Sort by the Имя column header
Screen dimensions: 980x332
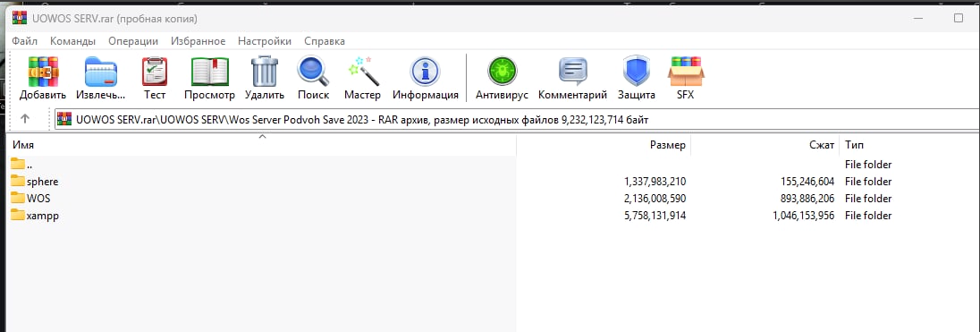(260, 145)
